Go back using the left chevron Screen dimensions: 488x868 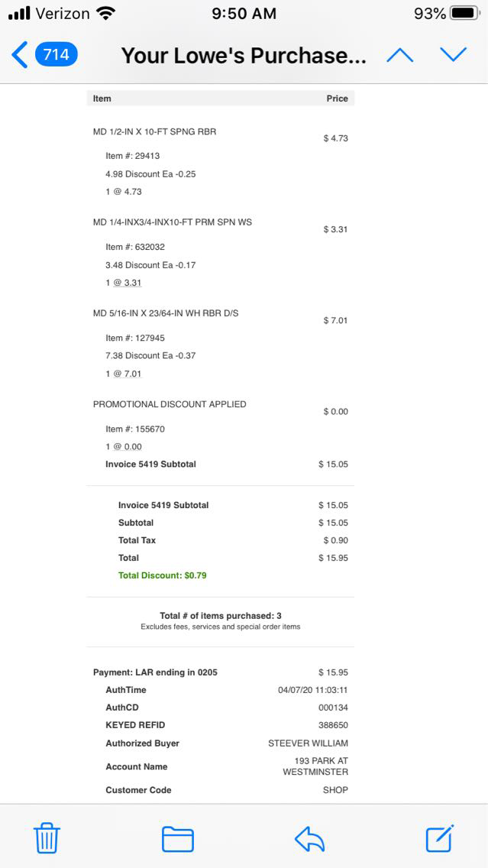(x=20, y=55)
